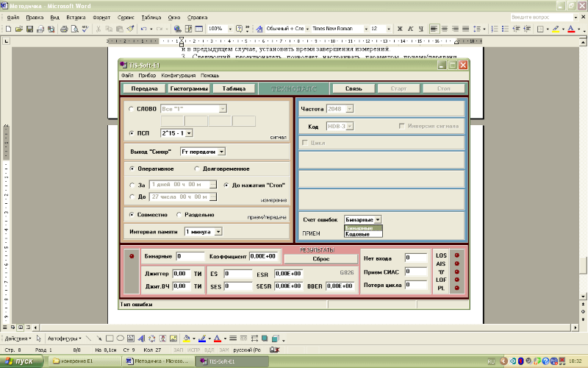Image resolution: width=588 pixels, height=368 pixels.
Task: Click the Format Painter brush icon
Action: (131, 29)
